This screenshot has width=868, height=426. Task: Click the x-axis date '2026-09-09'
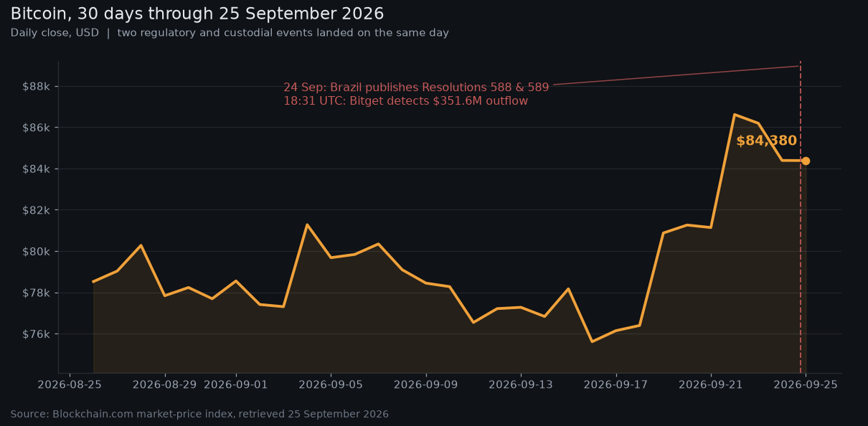(426, 384)
